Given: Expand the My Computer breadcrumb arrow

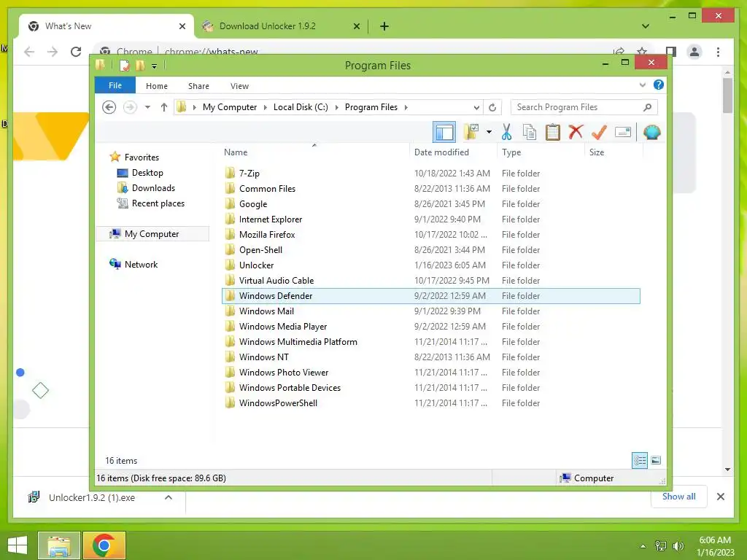Looking at the screenshot, I should pyautogui.click(x=266, y=108).
